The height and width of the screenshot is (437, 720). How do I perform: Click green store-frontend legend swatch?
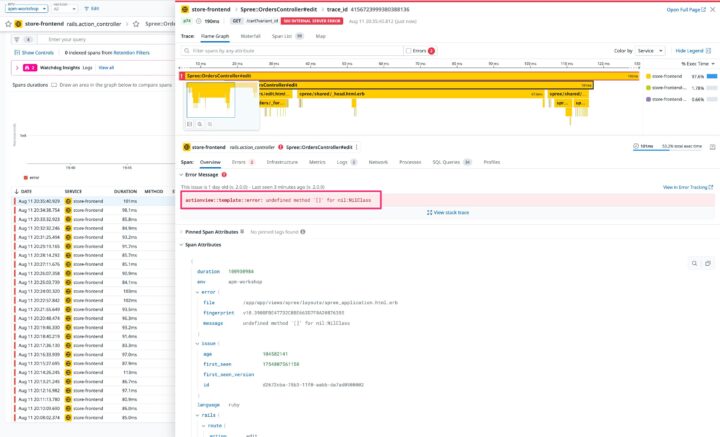click(648, 88)
